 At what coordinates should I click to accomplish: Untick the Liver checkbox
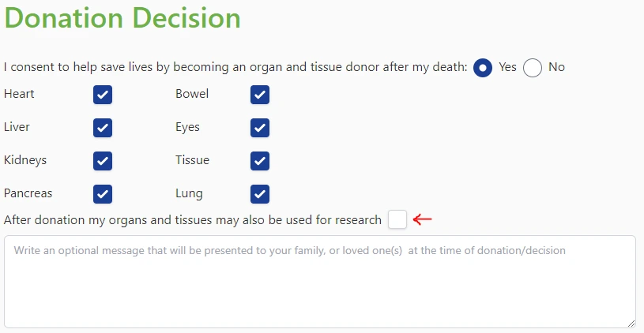103,128
